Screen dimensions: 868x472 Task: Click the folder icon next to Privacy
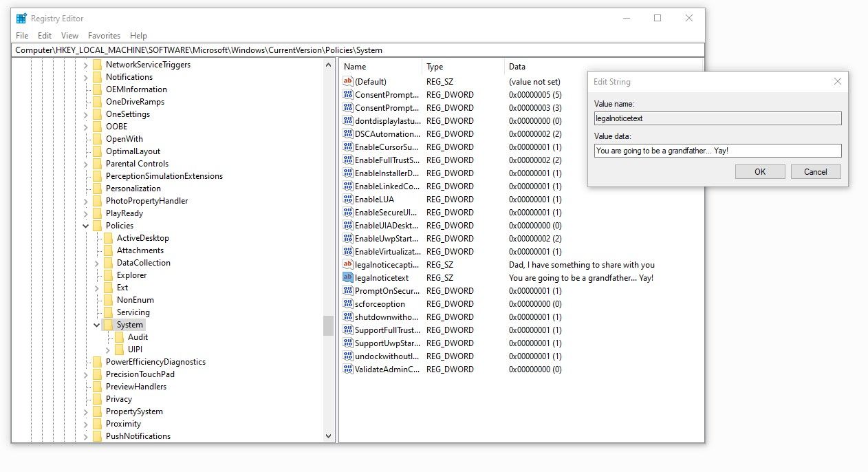tap(97, 399)
